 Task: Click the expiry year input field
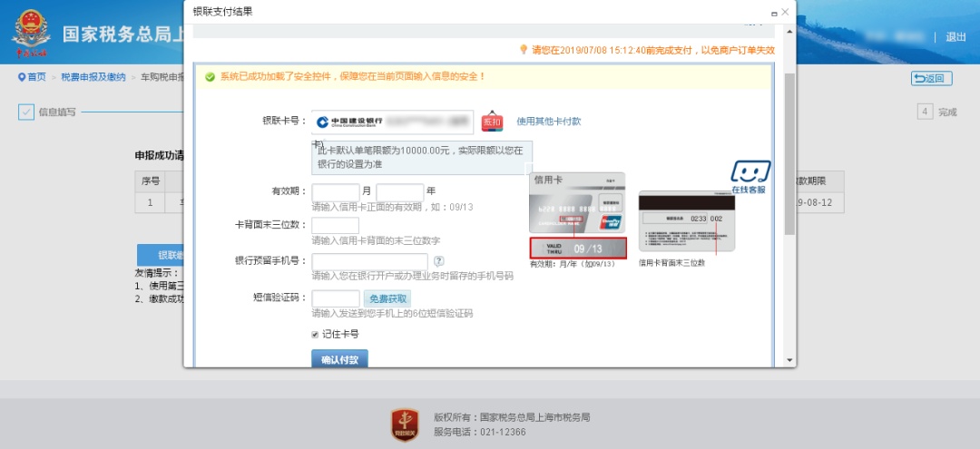pyautogui.click(x=400, y=191)
